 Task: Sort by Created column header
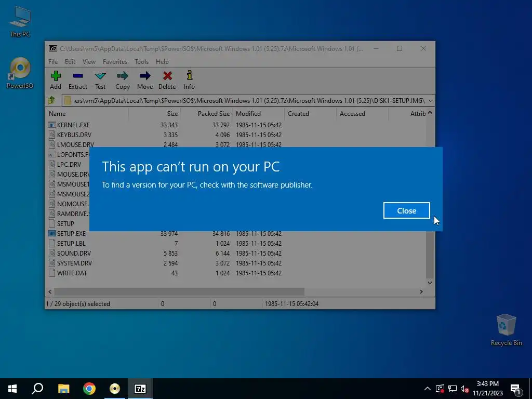click(x=311, y=114)
